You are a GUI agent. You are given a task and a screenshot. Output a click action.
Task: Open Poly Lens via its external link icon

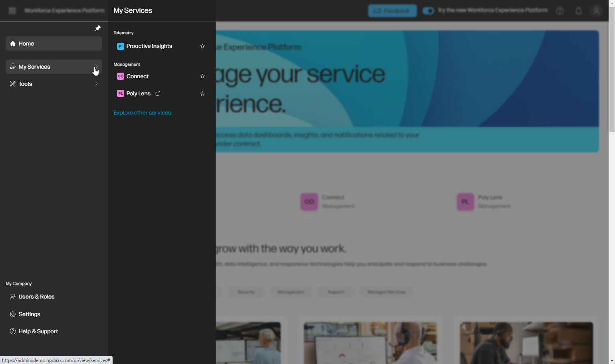tap(158, 93)
